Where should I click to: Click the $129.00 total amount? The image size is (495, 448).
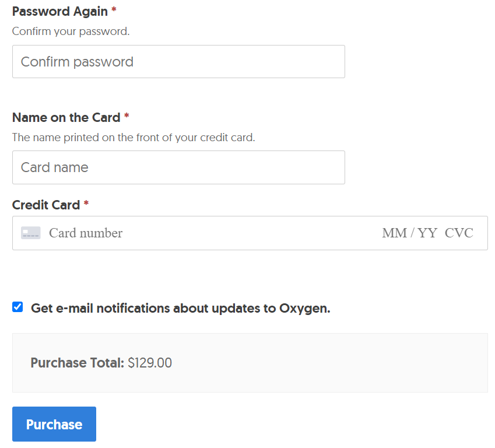[150, 363]
